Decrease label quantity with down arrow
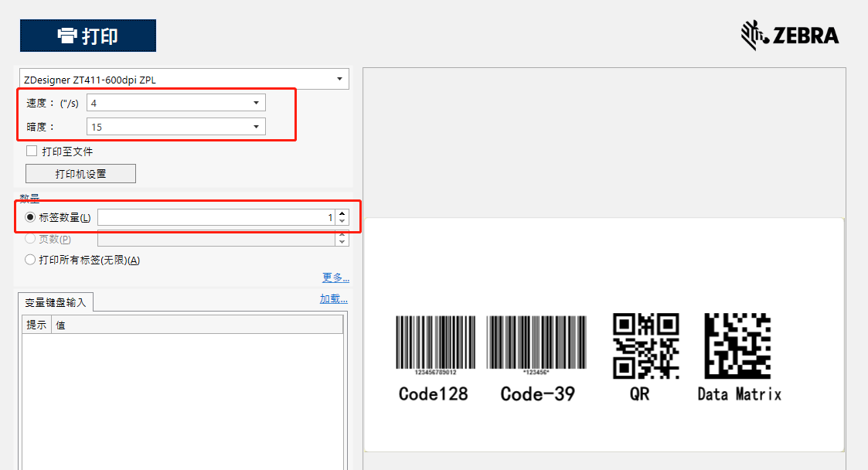 342,221
